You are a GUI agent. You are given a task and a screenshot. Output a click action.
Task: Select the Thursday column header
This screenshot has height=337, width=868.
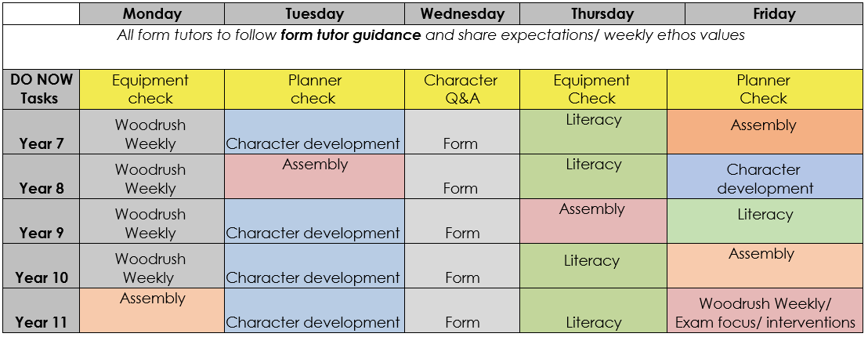point(602,14)
